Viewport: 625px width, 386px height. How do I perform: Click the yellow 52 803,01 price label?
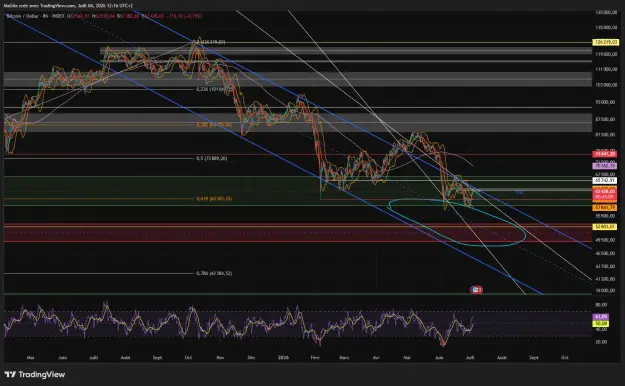[605, 227]
